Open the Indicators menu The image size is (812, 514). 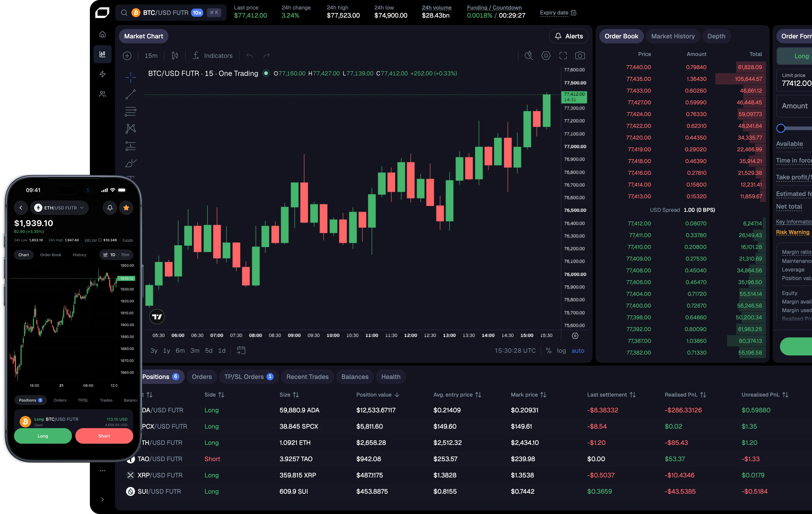(212, 56)
